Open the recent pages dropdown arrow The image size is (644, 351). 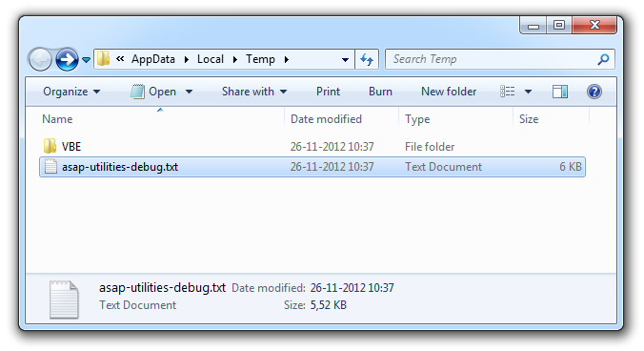point(86,60)
